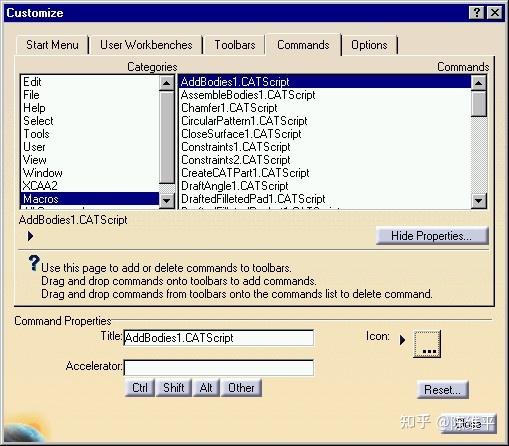Click the Reset... button
The width and height of the screenshot is (509, 446).
pyautogui.click(x=443, y=390)
